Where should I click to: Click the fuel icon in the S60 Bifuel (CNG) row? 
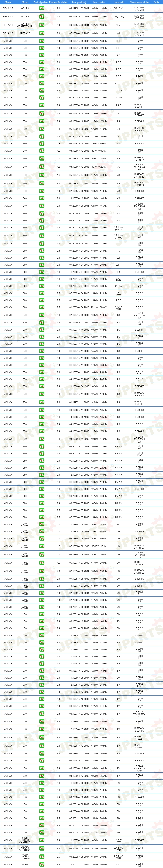42,236
